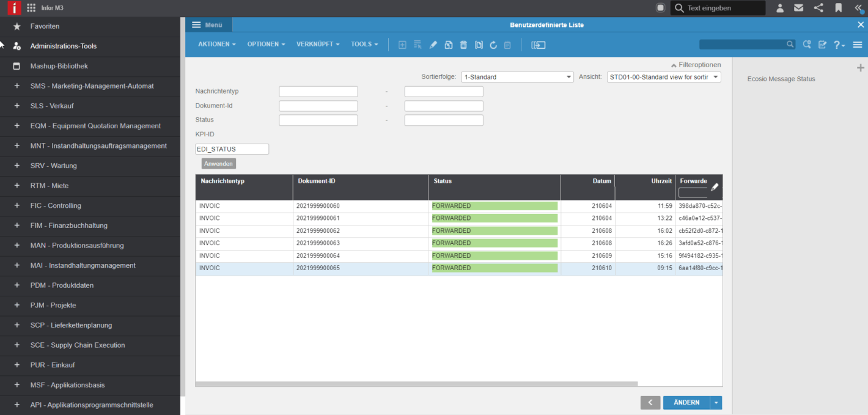Open the AKTIONEN menu
868x415 pixels.
tap(217, 44)
